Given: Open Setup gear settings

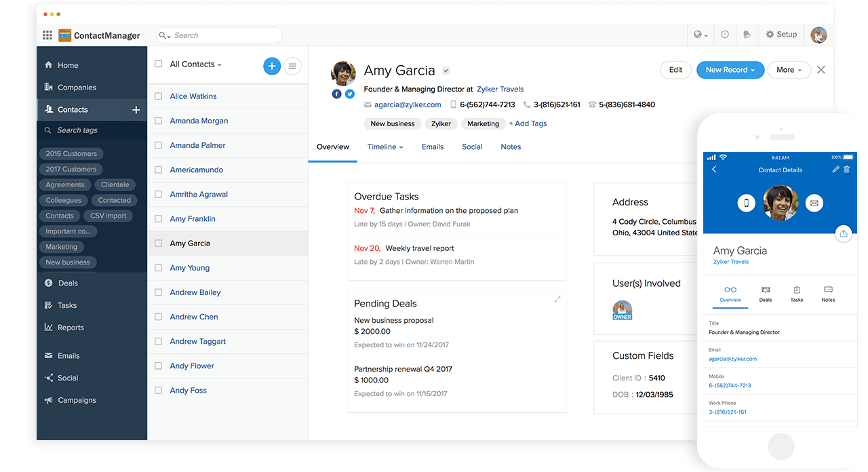Looking at the screenshot, I should tap(781, 35).
